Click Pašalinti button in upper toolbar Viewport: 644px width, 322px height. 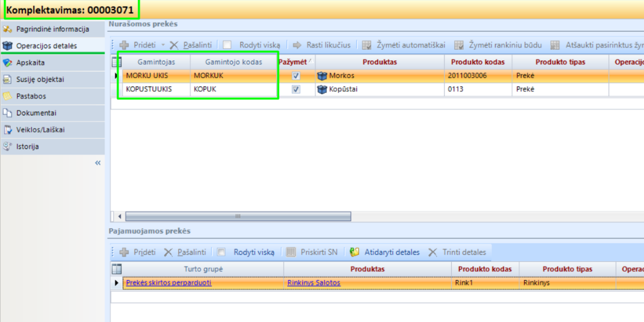190,45
